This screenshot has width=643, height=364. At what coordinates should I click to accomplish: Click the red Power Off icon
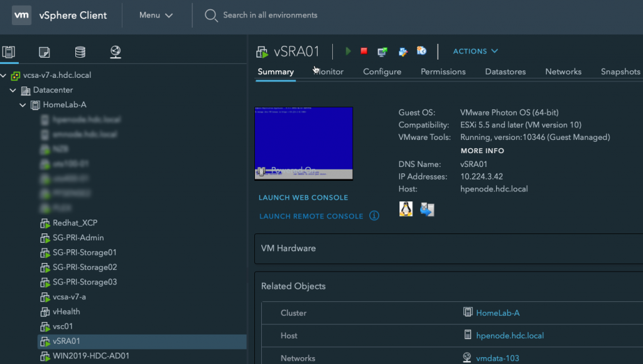(364, 51)
